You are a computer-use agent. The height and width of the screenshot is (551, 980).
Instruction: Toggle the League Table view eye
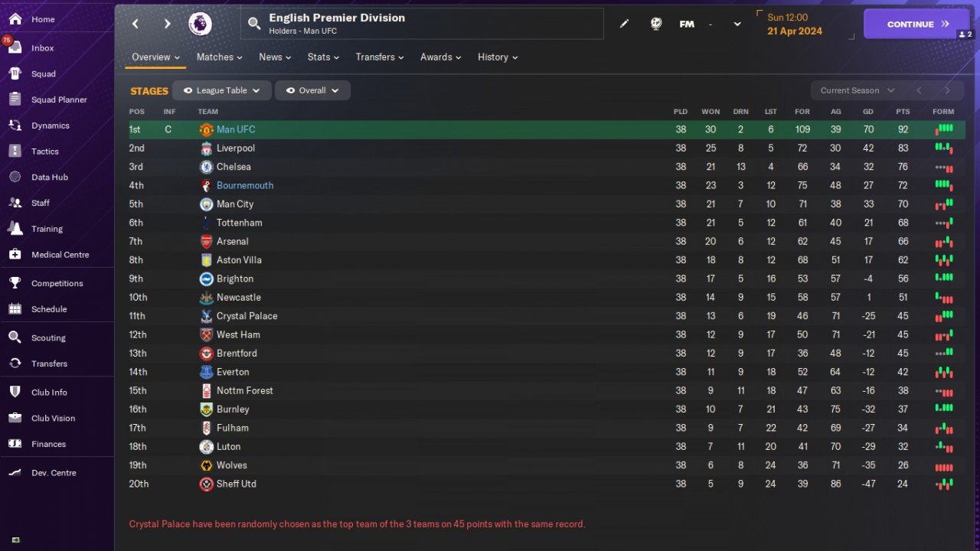click(x=188, y=90)
